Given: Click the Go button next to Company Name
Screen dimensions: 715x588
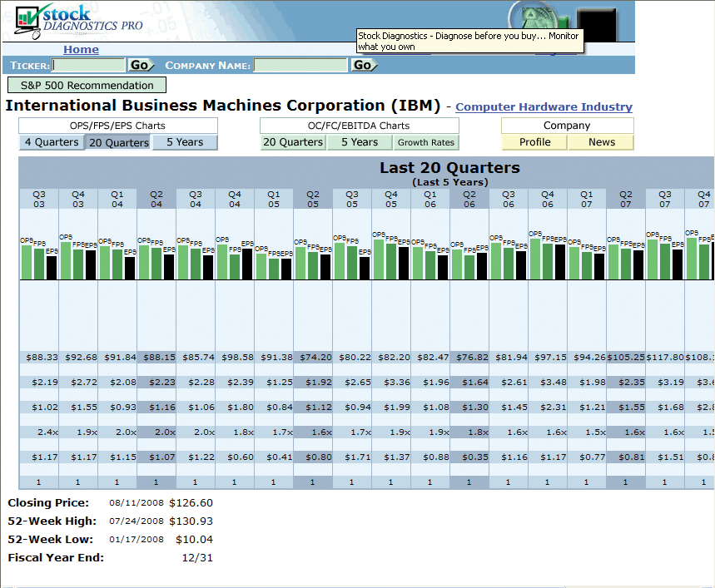Looking at the screenshot, I should (x=363, y=65).
